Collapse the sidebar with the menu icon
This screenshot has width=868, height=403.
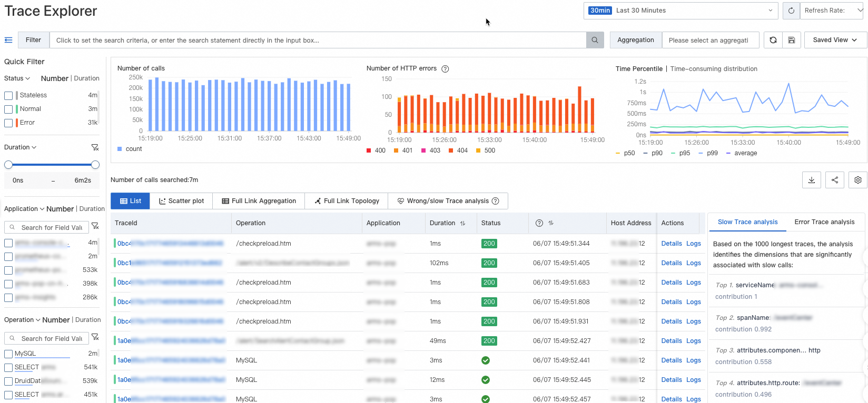pos(8,40)
